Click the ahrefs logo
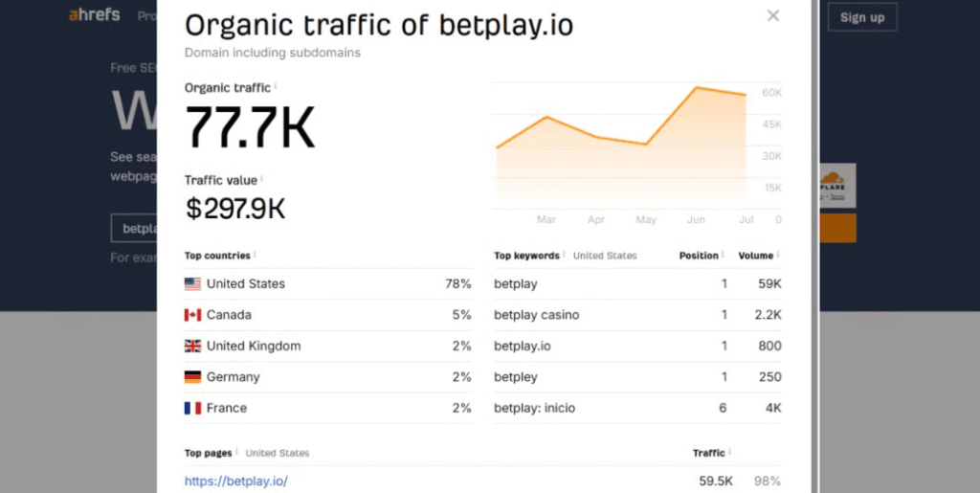 pyautogui.click(x=95, y=16)
